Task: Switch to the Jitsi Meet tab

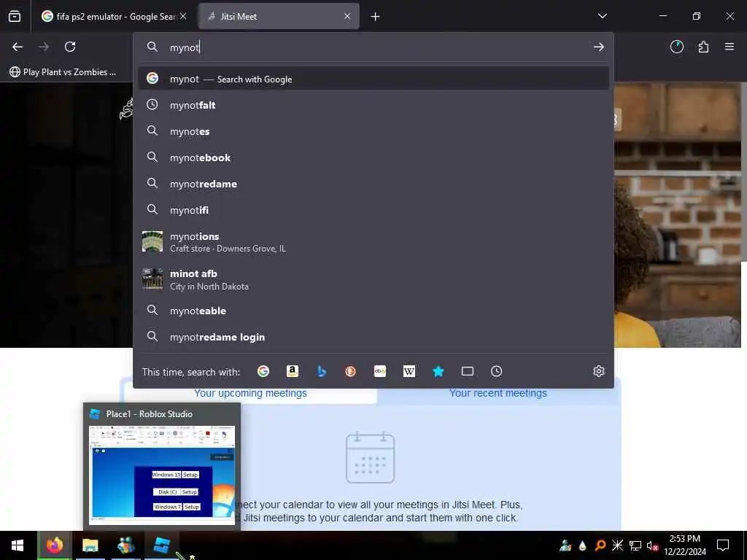Action: coord(279,17)
